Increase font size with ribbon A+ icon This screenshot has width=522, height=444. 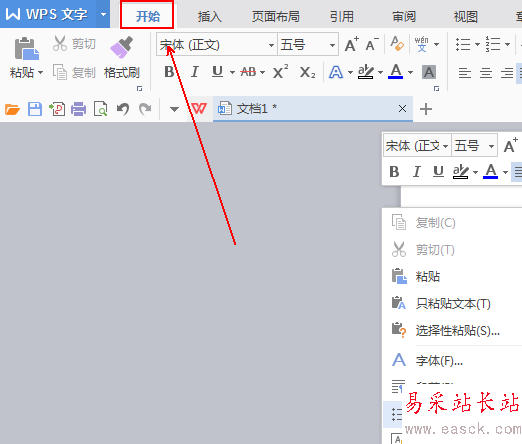pos(352,44)
